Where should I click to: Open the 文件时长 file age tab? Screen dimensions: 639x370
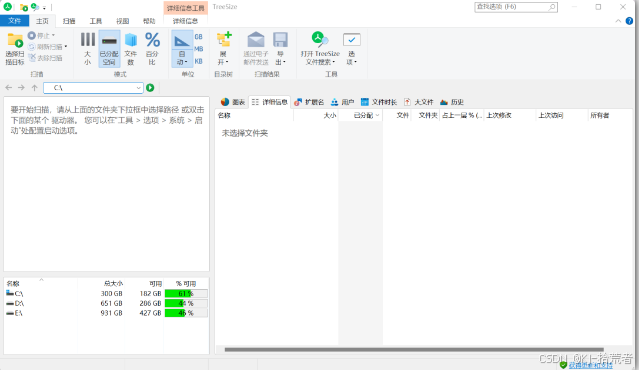[379, 102]
